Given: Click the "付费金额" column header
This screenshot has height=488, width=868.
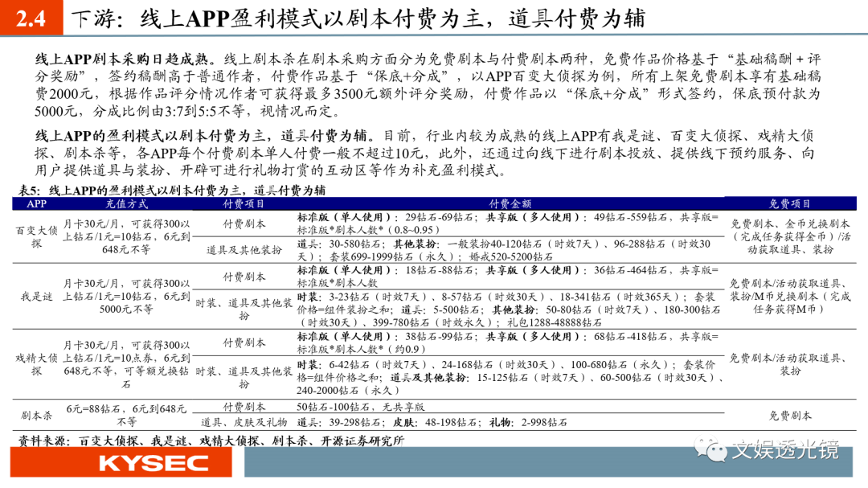Looking at the screenshot, I should [x=510, y=204].
